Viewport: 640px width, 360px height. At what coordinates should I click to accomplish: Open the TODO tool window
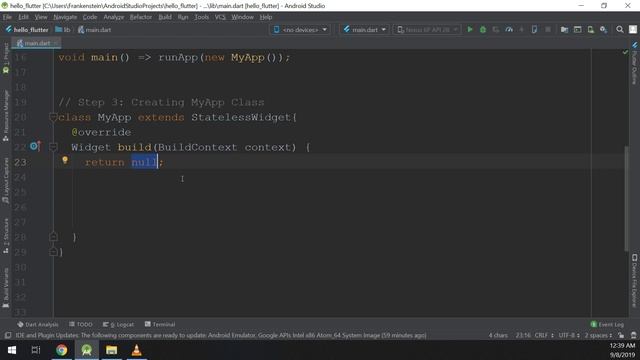[81, 324]
